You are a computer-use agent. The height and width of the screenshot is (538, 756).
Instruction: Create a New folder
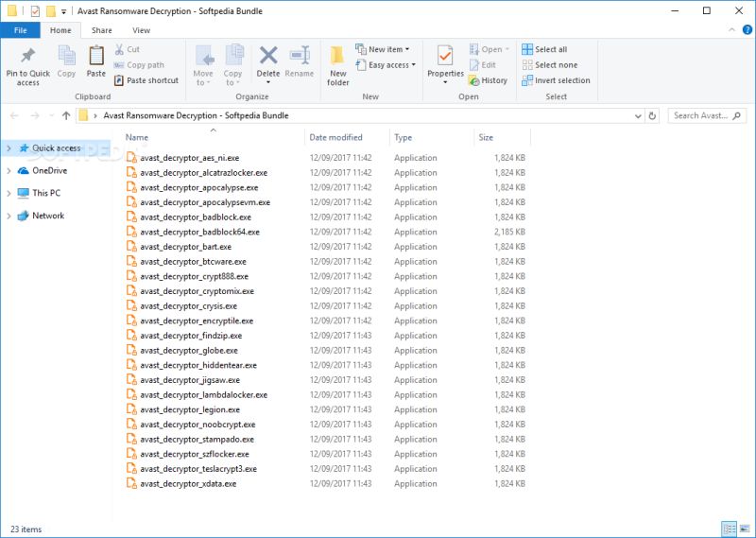pyautogui.click(x=337, y=66)
